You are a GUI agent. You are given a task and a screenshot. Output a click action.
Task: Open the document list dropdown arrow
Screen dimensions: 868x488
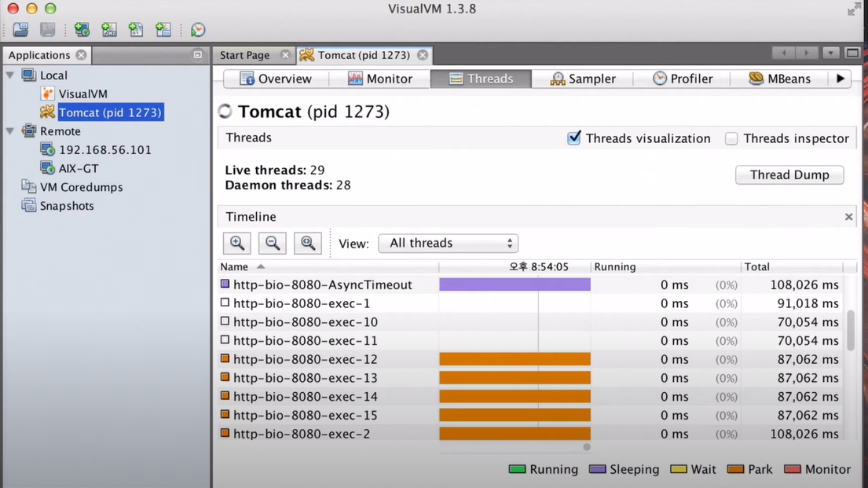pyautogui.click(x=831, y=53)
